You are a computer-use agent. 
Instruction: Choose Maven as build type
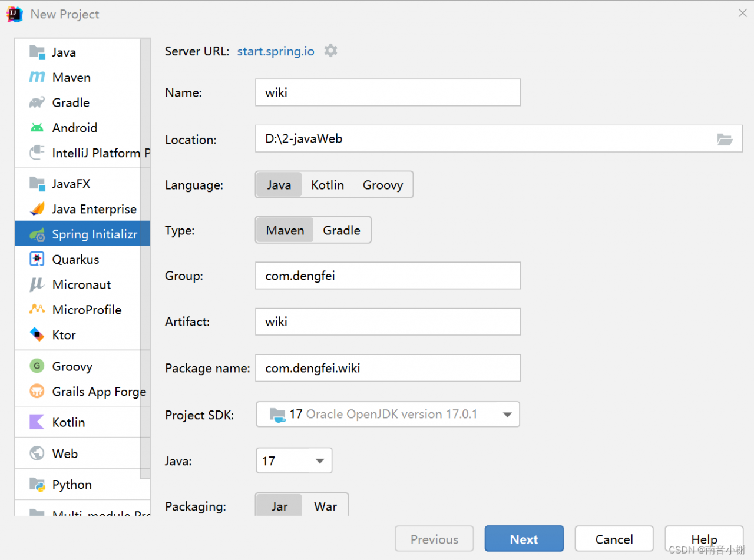285,230
